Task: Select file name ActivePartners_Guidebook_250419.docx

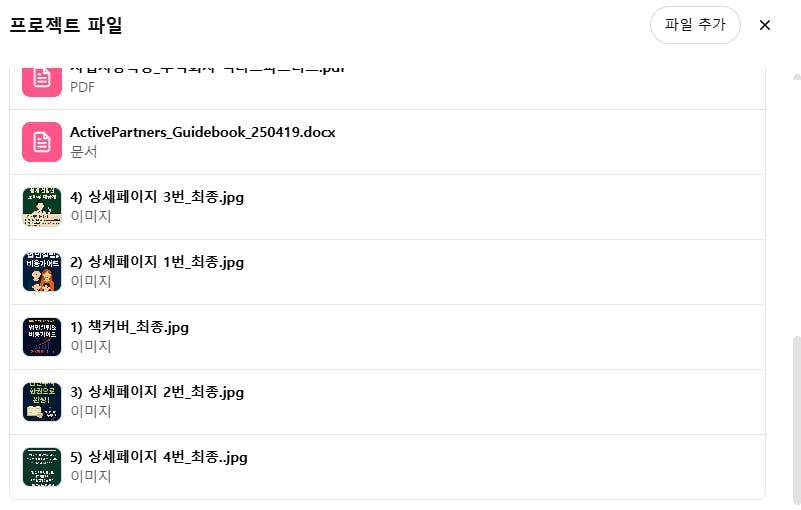Action: point(203,132)
